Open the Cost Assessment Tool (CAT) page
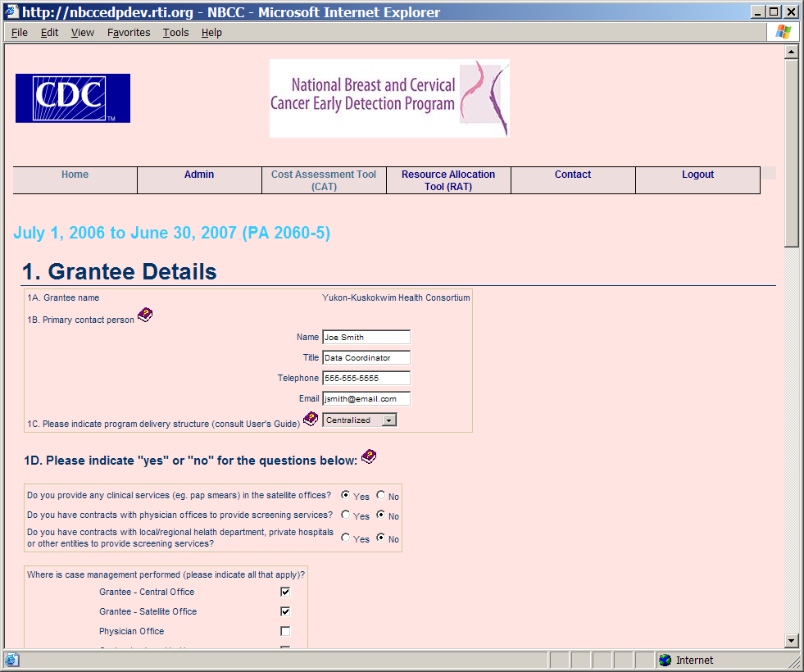 tap(324, 180)
